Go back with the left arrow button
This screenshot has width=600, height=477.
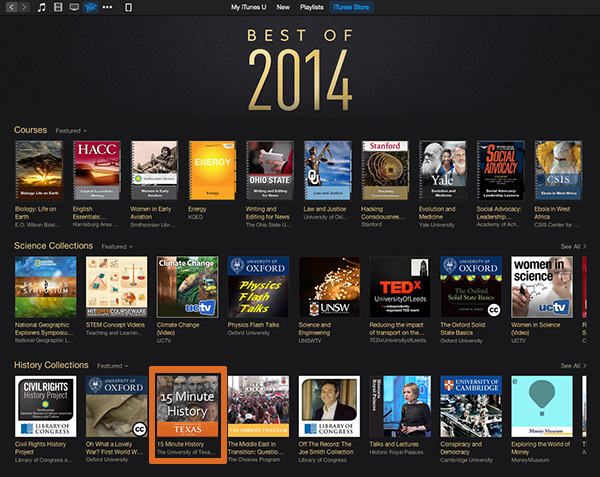coord(12,7)
